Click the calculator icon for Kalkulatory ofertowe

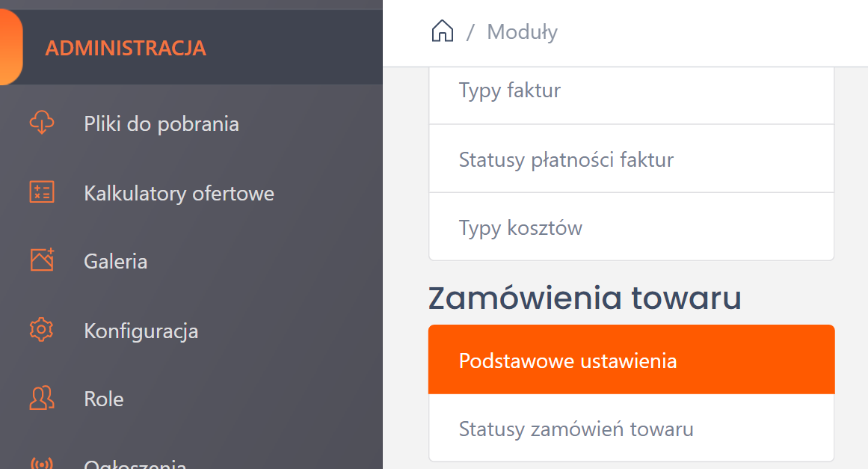click(42, 192)
